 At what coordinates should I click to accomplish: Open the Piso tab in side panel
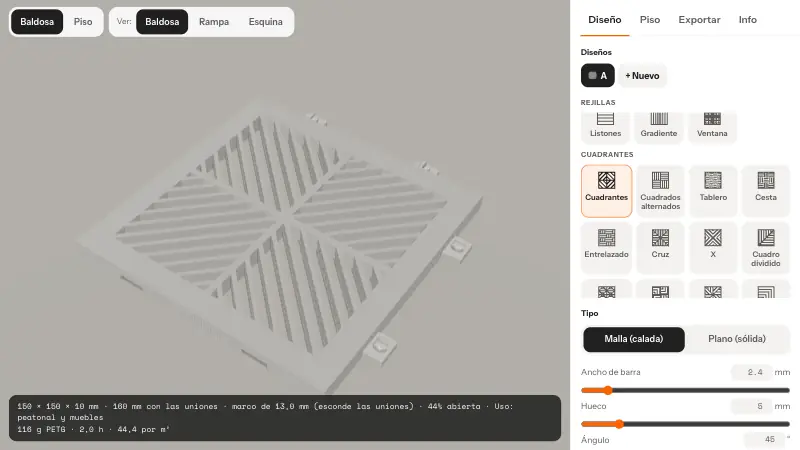point(649,20)
